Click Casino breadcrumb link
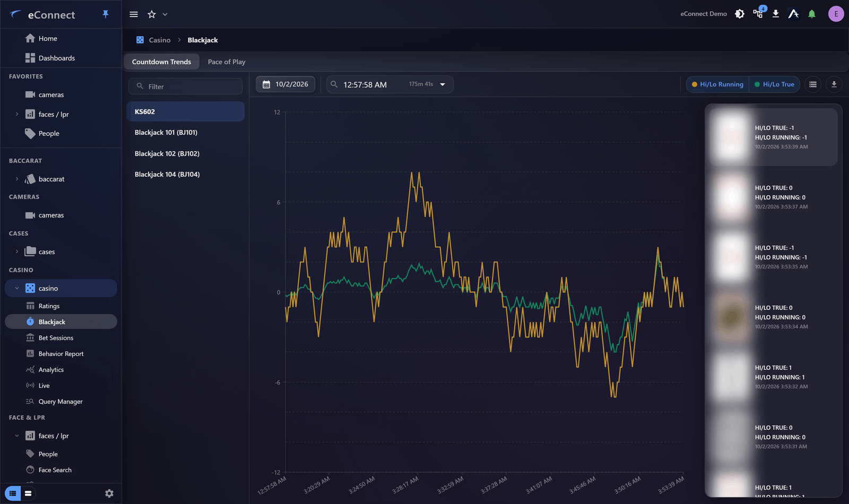This screenshot has width=849, height=504. coord(160,40)
